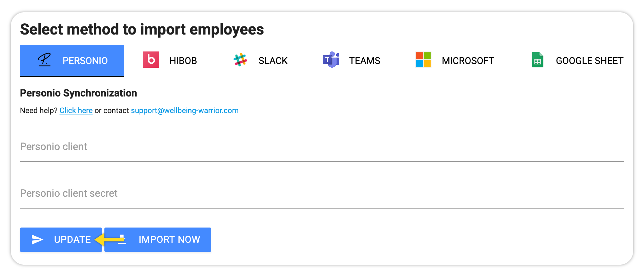Choose the TEAMS import method tab
The height and width of the screenshot is (279, 644).
click(365, 61)
